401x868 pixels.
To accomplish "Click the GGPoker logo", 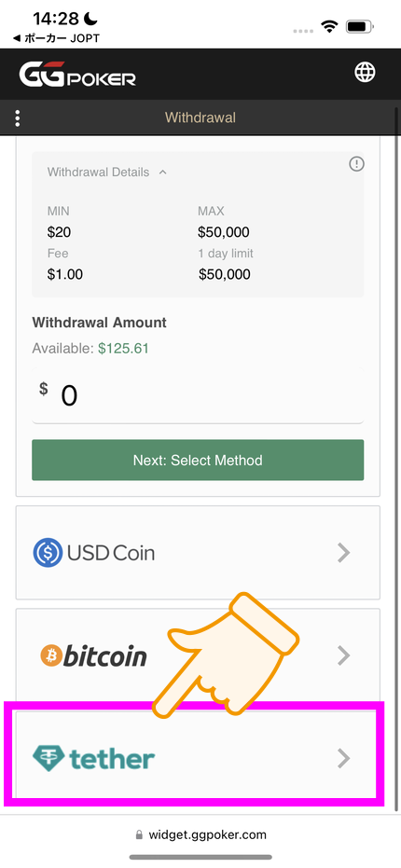I will click(77, 75).
